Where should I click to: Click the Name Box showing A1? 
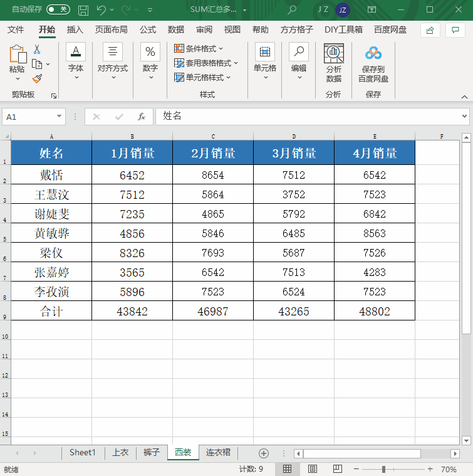pyautogui.click(x=29, y=117)
